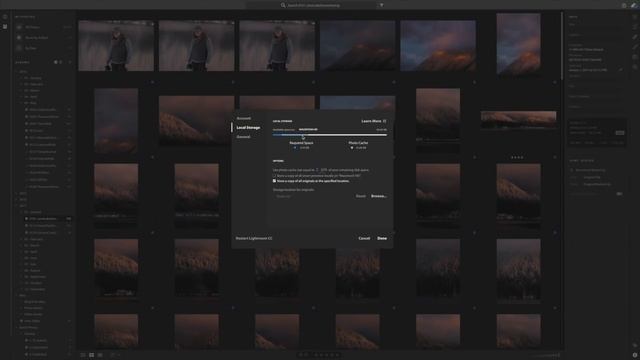Click Browse to choose originals location
The width and height of the screenshot is (640, 360).
[x=378, y=196]
